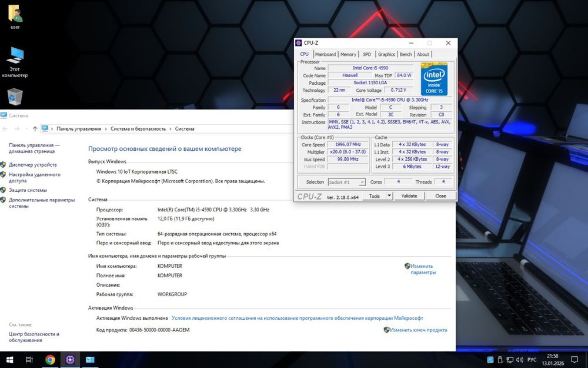Click Система и безопасность breadcrumb
Screen dimensions: 588x368
138,129
